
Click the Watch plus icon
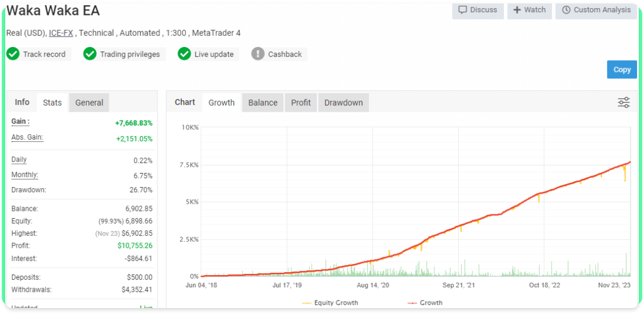[517, 10]
